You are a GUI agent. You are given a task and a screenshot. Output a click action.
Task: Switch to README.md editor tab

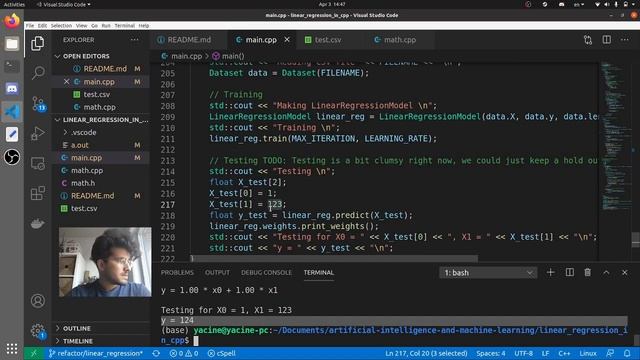[x=189, y=40]
